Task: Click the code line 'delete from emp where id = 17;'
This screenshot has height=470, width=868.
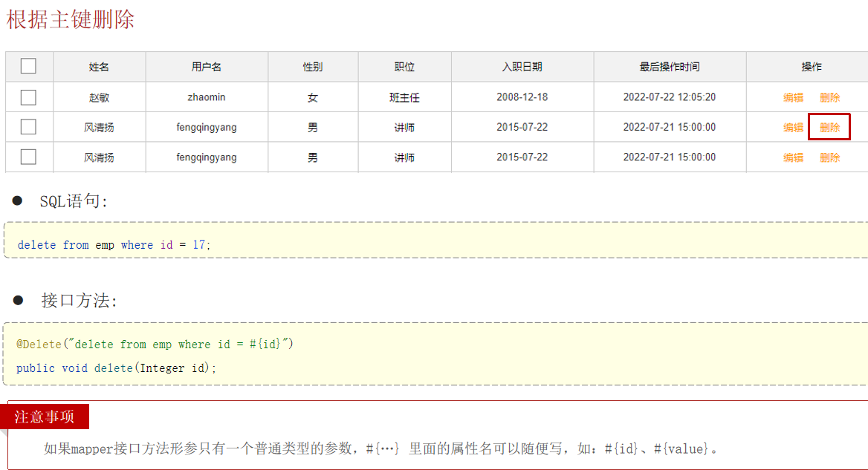Action: pyautogui.click(x=114, y=245)
